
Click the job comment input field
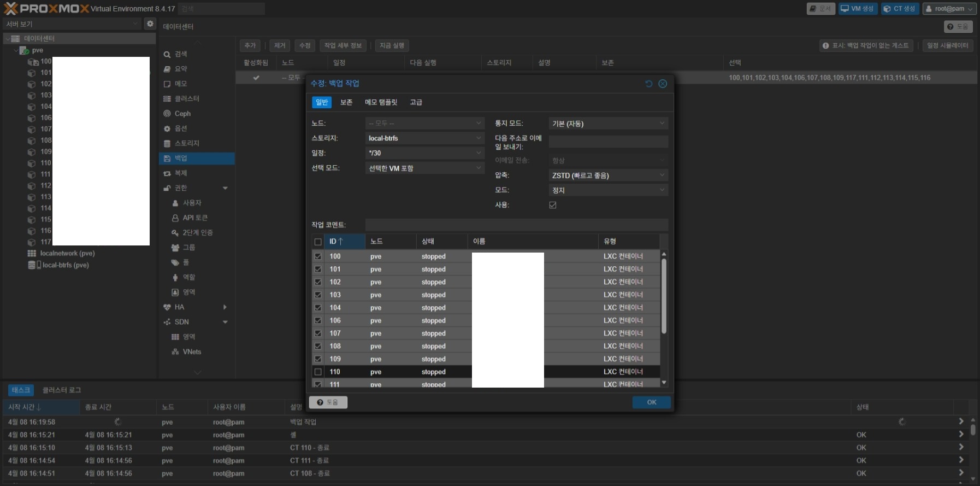pyautogui.click(x=516, y=225)
